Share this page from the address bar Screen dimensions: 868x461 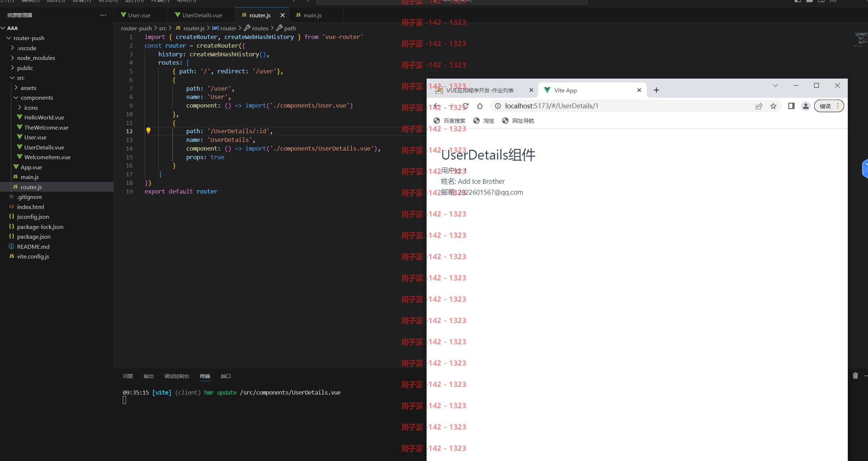(759, 106)
